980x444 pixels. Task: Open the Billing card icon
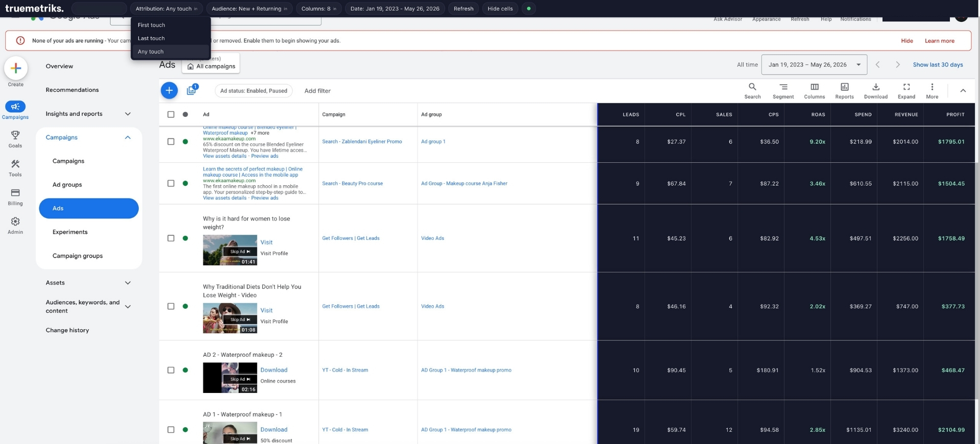point(15,193)
